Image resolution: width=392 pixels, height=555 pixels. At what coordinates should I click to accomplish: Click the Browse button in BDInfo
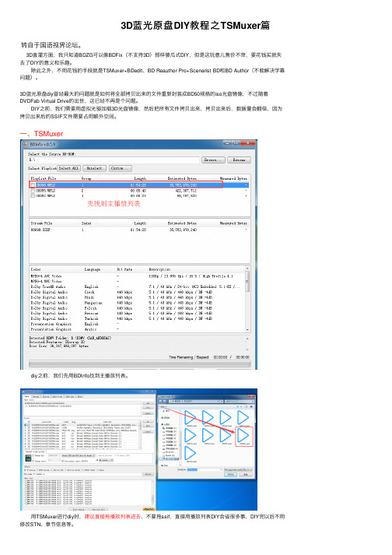[213, 160]
